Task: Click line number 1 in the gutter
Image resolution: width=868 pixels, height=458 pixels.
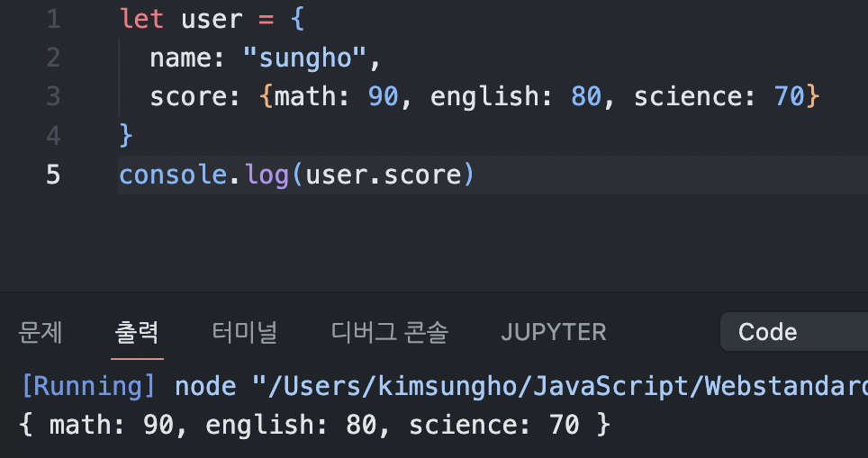Action: [53, 20]
